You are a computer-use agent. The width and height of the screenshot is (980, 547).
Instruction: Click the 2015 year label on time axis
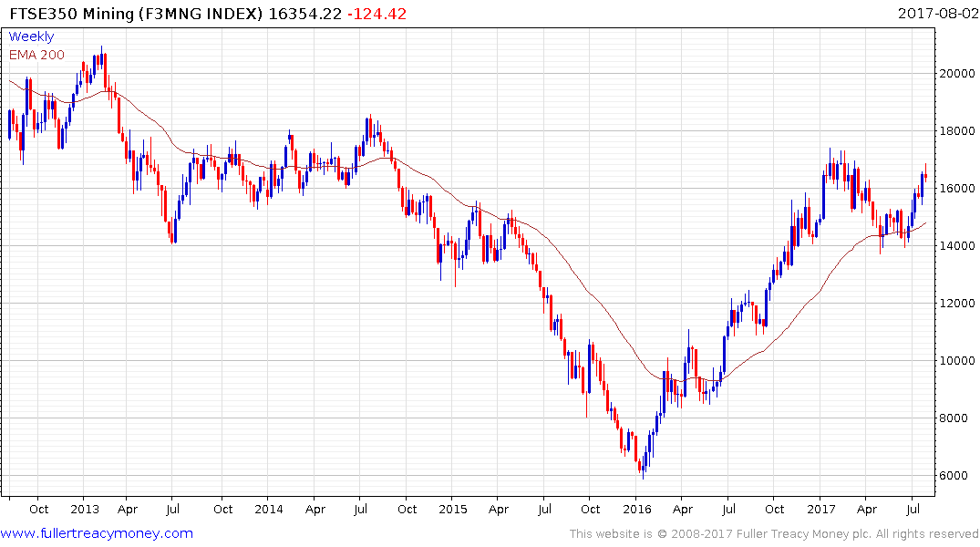452,510
